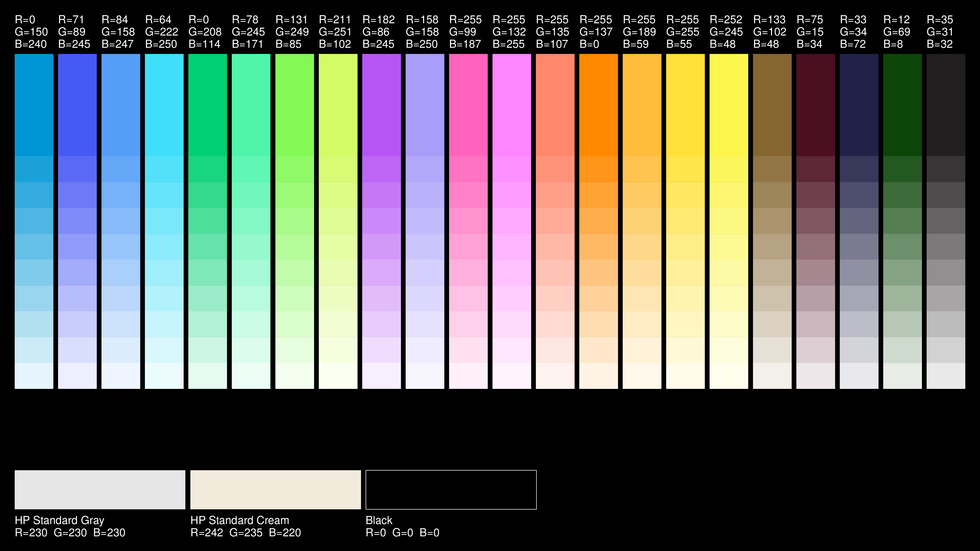
Task: Select the top R=0 G=208 B=114 green swatch
Action: point(207,105)
